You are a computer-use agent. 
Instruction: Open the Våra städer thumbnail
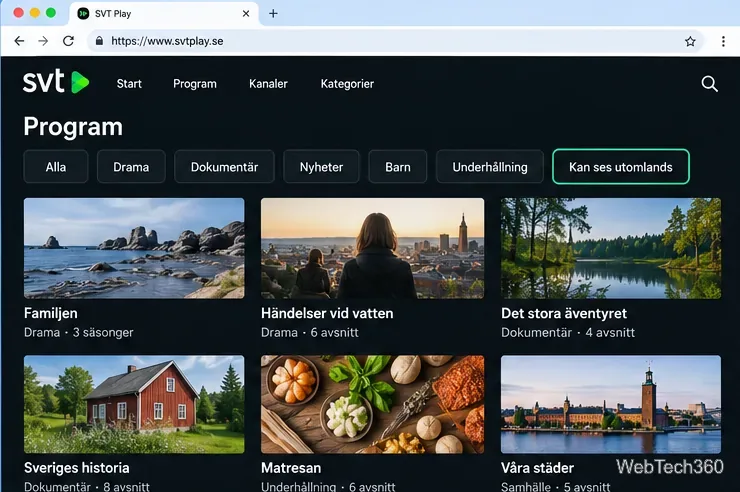[x=611, y=404]
